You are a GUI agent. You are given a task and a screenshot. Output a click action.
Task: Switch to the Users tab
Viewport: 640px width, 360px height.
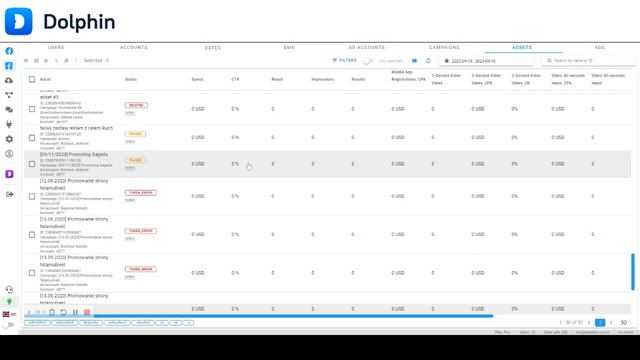coord(56,47)
